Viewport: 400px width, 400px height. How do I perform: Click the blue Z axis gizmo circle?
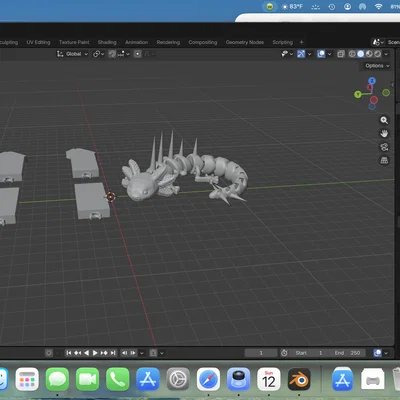tap(372, 81)
